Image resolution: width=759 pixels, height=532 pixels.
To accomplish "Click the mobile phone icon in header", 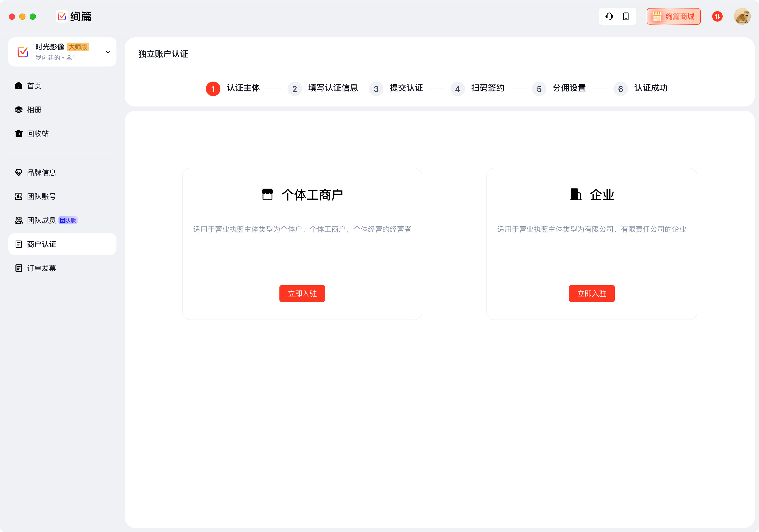I will [626, 16].
